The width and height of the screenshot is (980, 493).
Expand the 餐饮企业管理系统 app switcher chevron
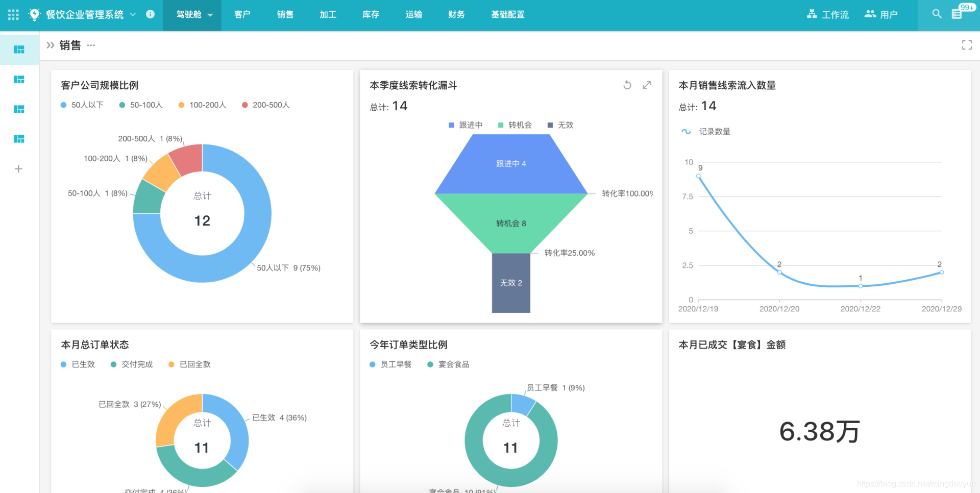[133, 14]
